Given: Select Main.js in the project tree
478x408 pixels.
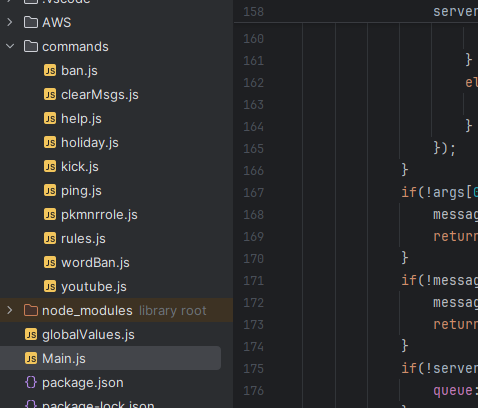Looking at the screenshot, I should (110, 358).
